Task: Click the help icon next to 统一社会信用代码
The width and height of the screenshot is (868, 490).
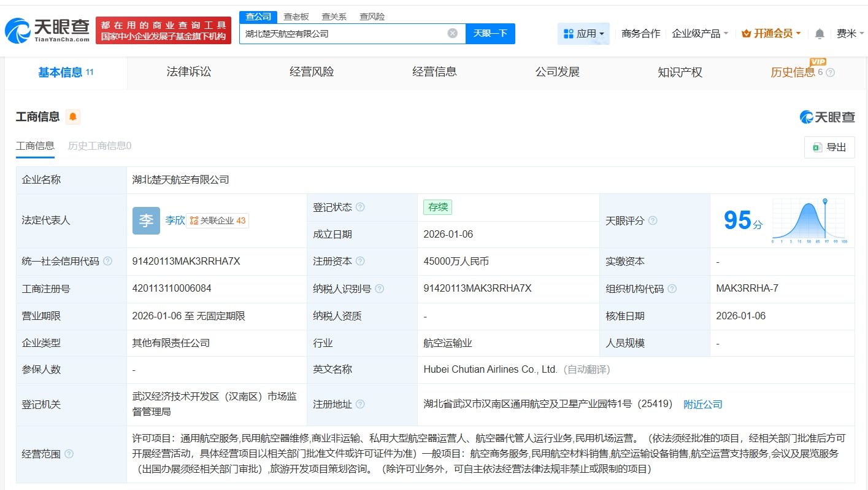Action: coord(108,262)
